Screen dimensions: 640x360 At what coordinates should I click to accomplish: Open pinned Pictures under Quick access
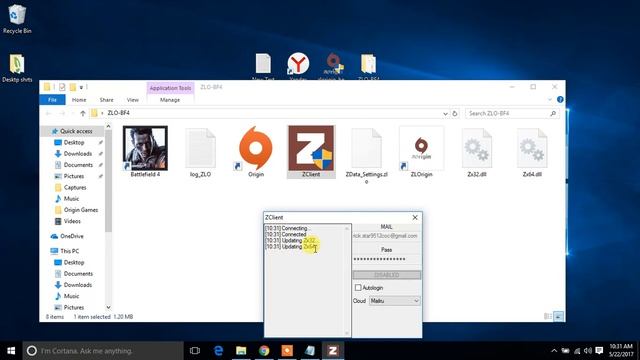[x=74, y=176]
